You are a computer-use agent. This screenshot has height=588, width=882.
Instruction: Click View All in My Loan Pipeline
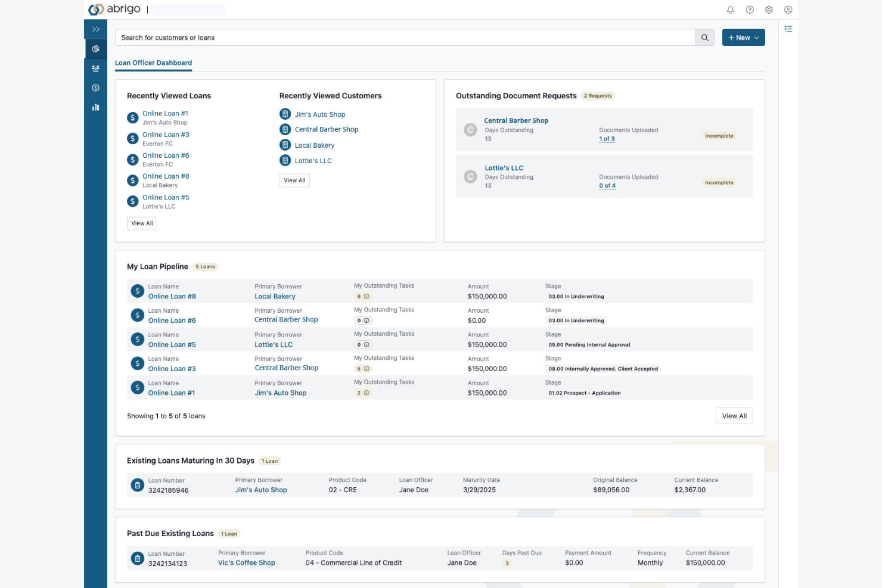(x=734, y=415)
